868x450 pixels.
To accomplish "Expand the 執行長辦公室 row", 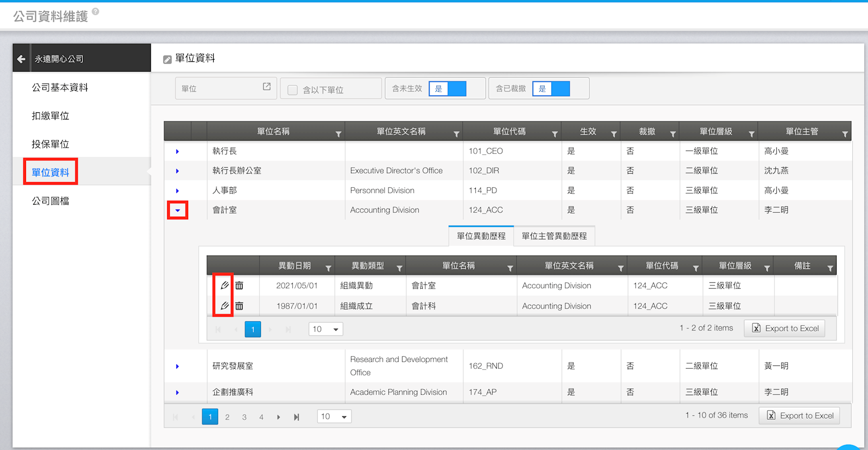I will coord(177,171).
